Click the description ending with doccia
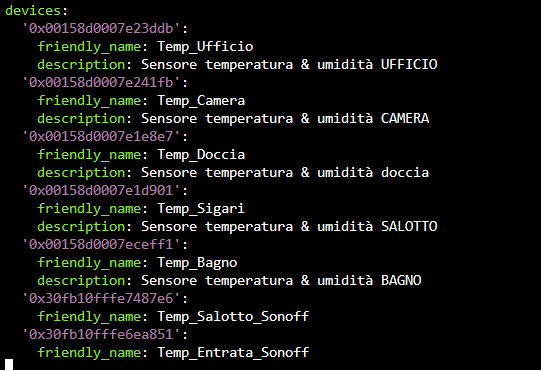The height and width of the screenshot is (370, 541). (x=285, y=172)
